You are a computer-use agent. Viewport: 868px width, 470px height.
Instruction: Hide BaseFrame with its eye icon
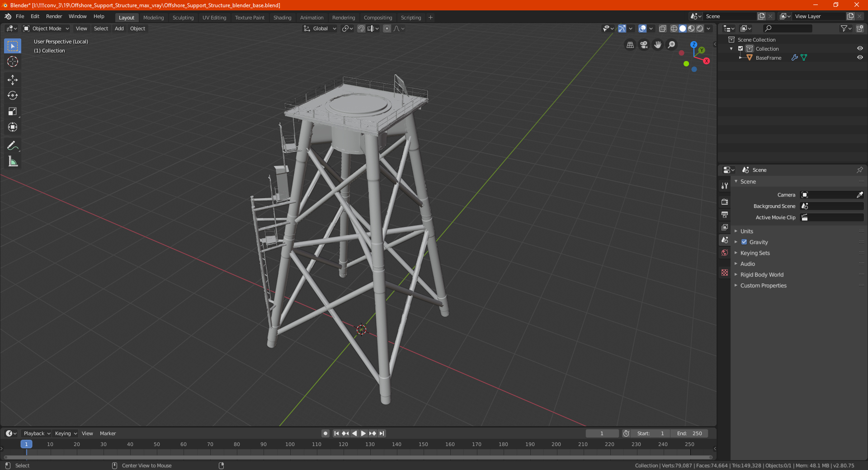pos(860,57)
